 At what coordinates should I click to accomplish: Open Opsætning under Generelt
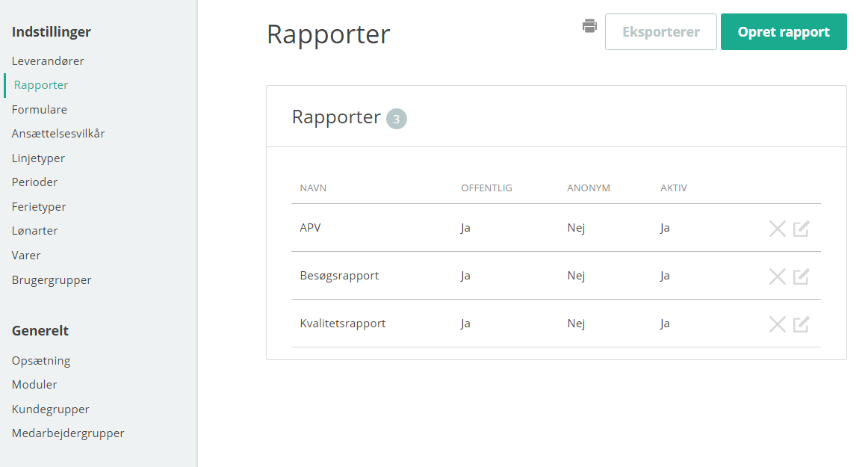41,361
